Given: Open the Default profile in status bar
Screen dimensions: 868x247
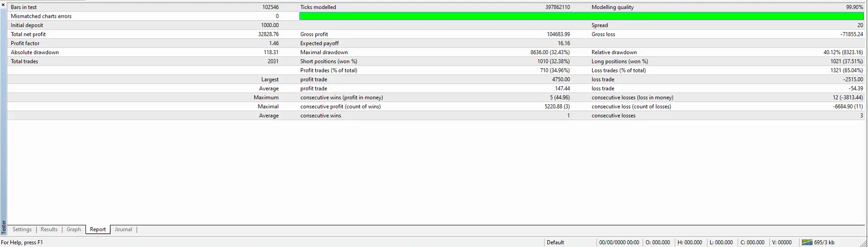Looking at the screenshot, I should [x=555, y=242].
